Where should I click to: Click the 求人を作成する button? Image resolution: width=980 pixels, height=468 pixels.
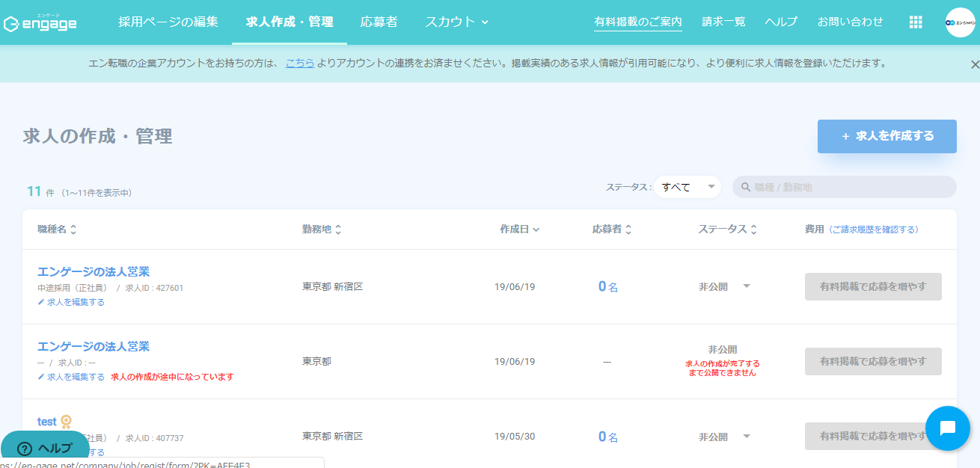(x=887, y=136)
